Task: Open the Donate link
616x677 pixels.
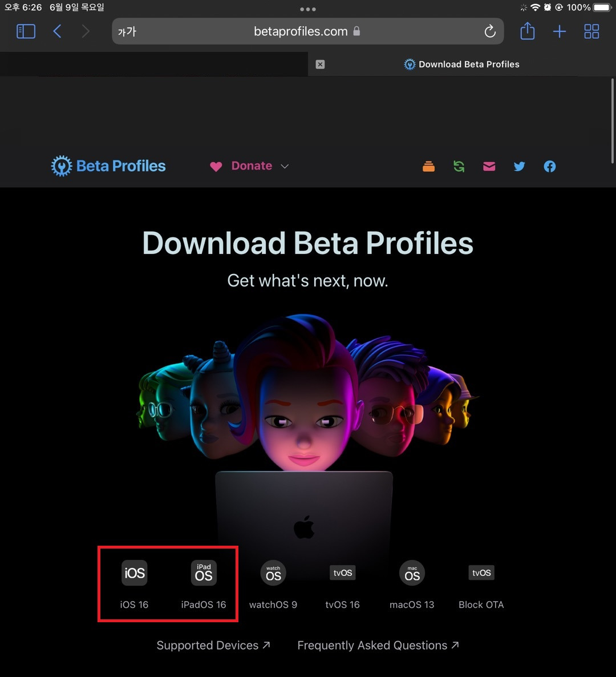Action: pos(252,166)
